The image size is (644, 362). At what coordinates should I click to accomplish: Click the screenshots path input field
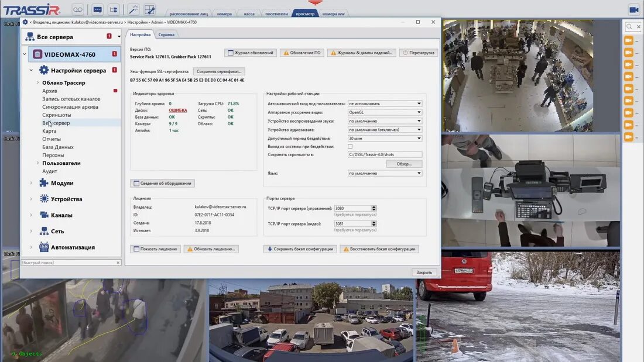385,155
